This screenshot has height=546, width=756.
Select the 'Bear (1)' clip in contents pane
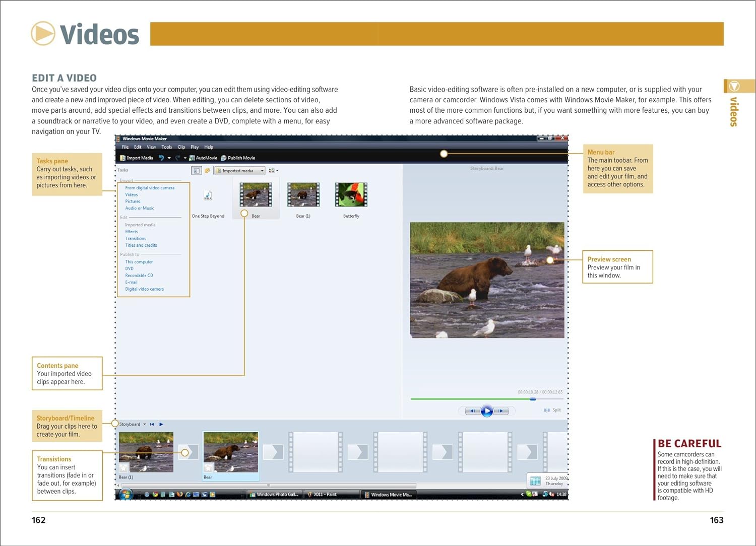[303, 199]
